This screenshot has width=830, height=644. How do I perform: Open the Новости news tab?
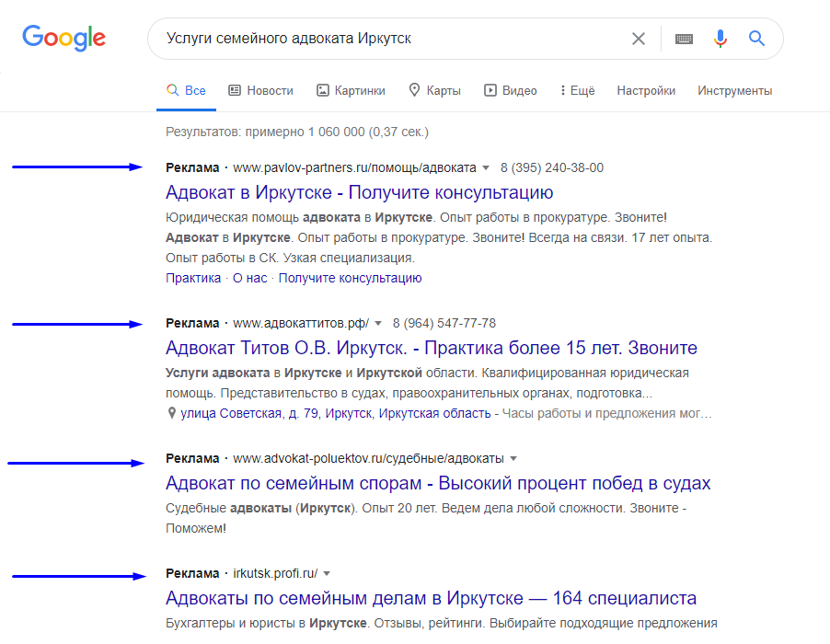(x=261, y=90)
